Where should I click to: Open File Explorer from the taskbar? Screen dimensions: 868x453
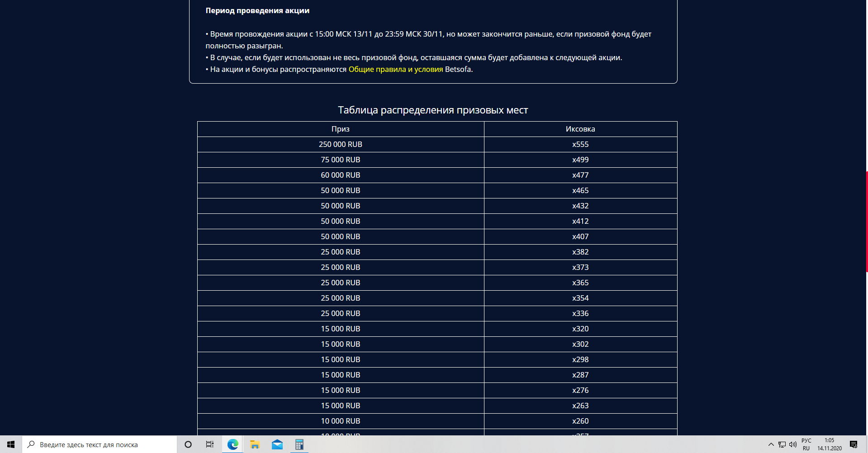pyautogui.click(x=255, y=444)
